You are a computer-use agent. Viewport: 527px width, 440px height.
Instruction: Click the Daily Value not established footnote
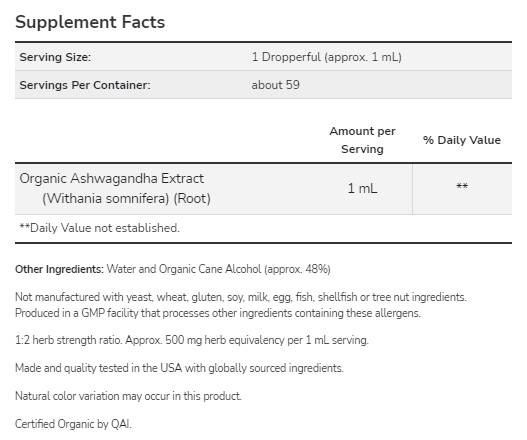[x=99, y=228]
